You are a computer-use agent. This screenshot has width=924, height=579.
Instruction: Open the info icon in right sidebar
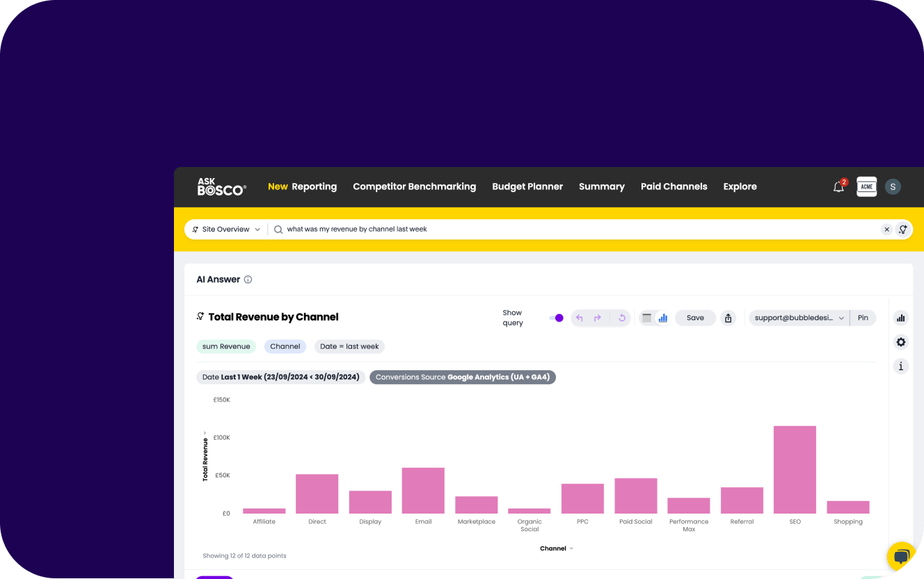pos(901,366)
